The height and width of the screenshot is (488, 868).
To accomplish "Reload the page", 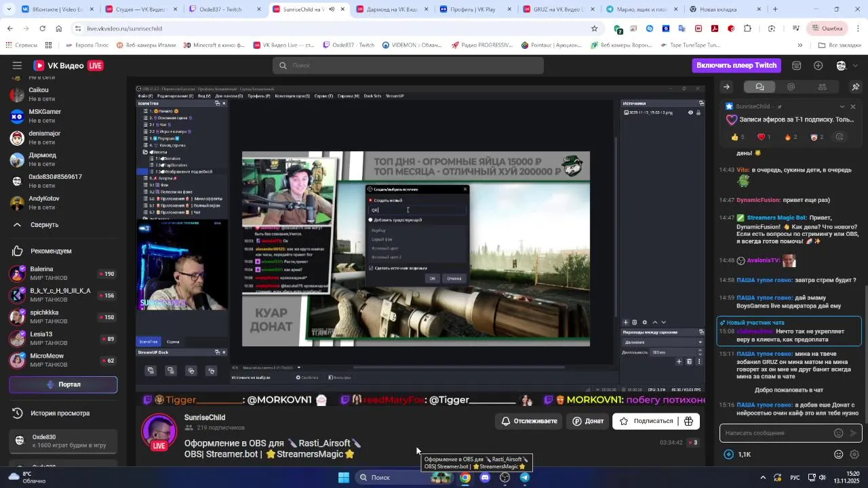I will 42,28.
